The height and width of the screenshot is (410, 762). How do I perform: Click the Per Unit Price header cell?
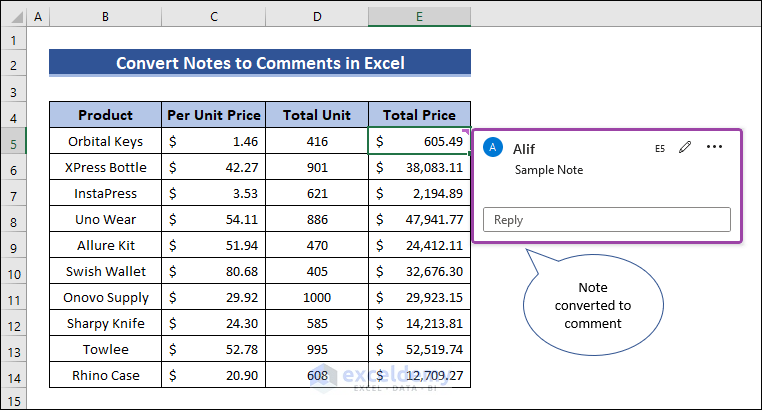click(214, 115)
